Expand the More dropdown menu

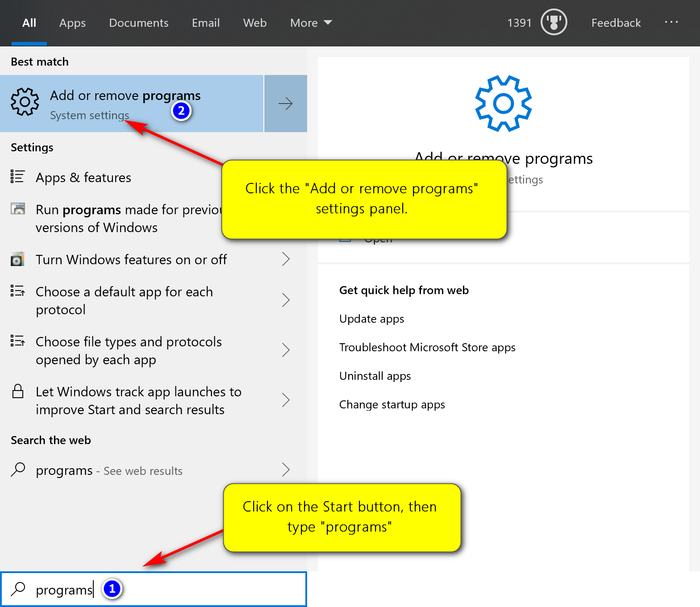point(311,23)
